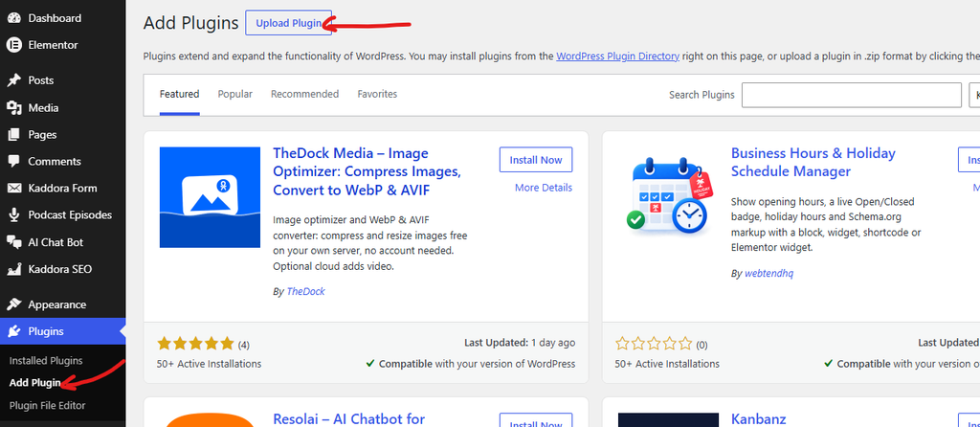The height and width of the screenshot is (427, 980).
Task: Click the Appearance paintbrush icon
Action: click(x=13, y=304)
